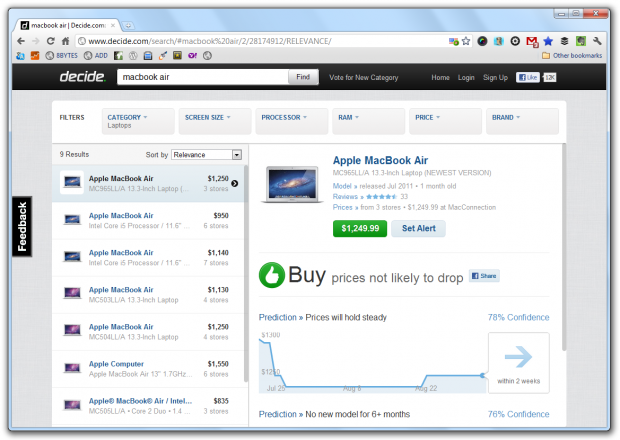This screenshot has height=440, width=620.
Task: Expand the Price filter dropdown
Action: coord(445,121)
